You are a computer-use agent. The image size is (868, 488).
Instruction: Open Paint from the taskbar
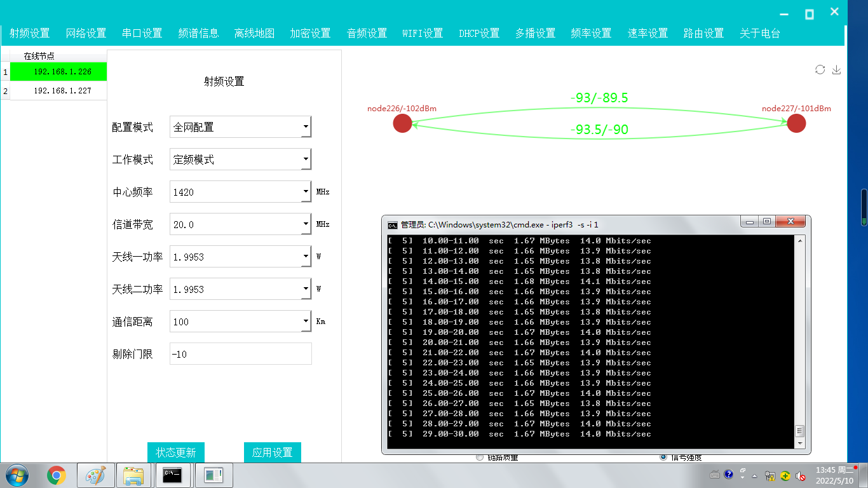click(96, 475)
